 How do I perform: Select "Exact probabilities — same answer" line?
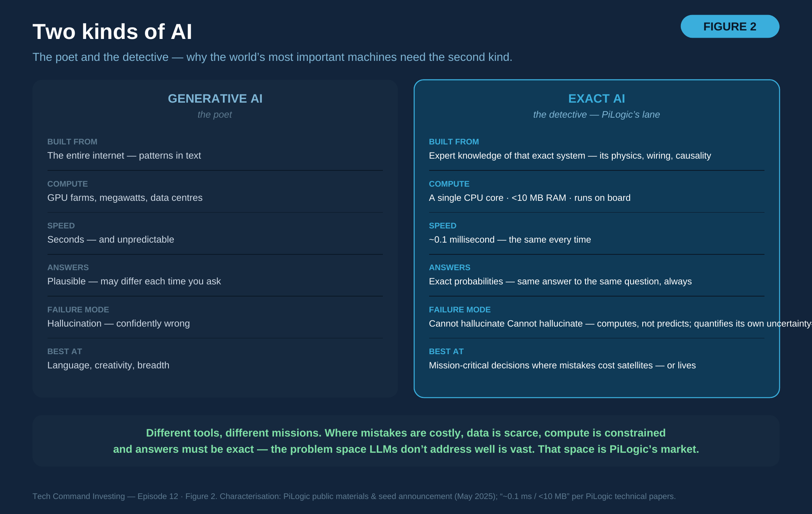pos(560,282)
